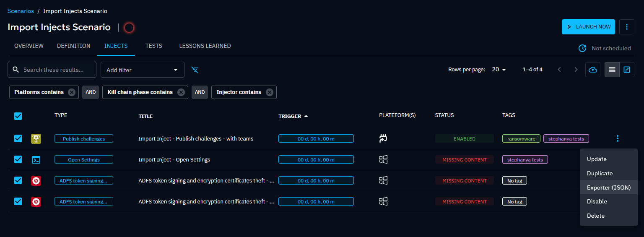Click the schedule clock icon near Not scheduled

coord(582,48)
